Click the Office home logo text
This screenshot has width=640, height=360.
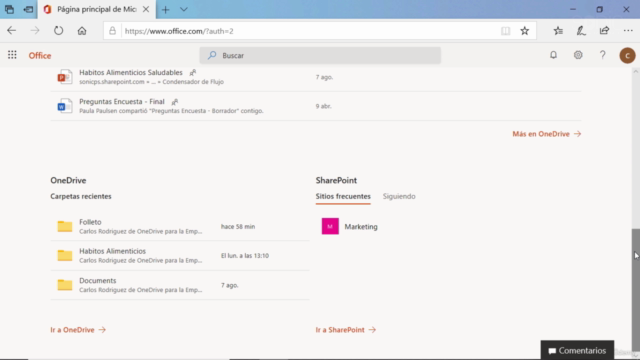point(40,56)
